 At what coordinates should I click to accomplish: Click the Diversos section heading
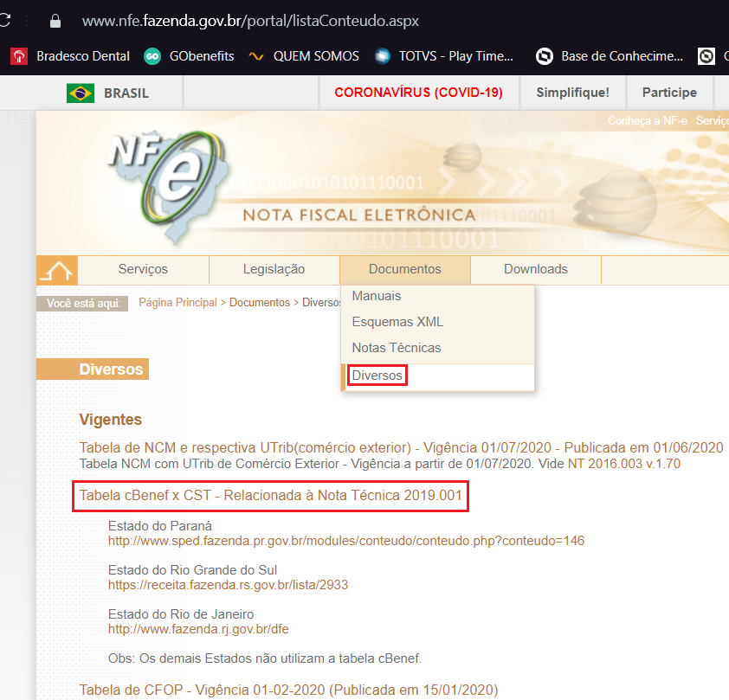point(111,369)
